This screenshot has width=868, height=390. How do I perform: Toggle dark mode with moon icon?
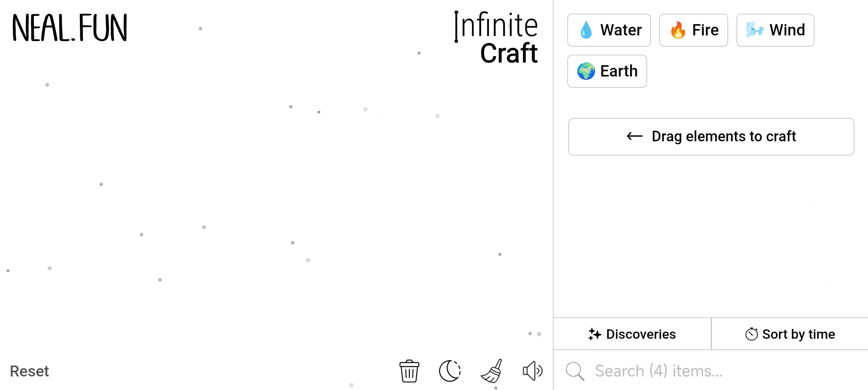[450, 371]
